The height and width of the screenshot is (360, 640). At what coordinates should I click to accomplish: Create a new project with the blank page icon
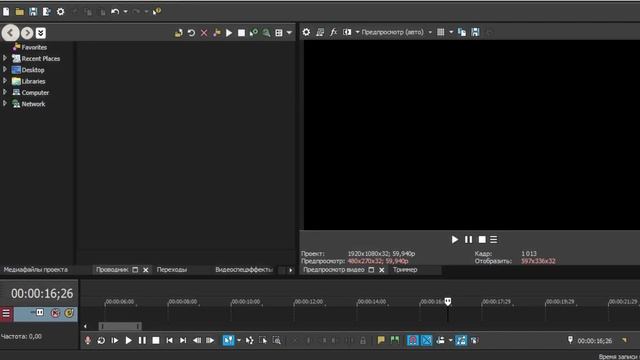click(6, 12)
